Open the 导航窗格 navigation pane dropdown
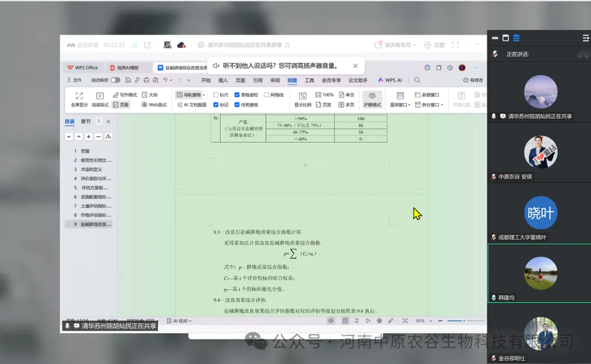Image resolution: width=591 pixels, height=364 pixels. click(x=204, y=95)
